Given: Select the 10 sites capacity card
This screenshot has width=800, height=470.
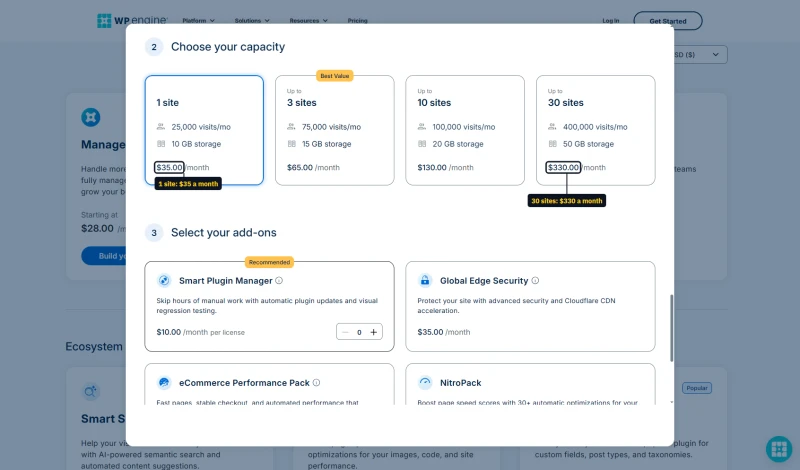Looking at the screenshot, I should pos(465,130).
